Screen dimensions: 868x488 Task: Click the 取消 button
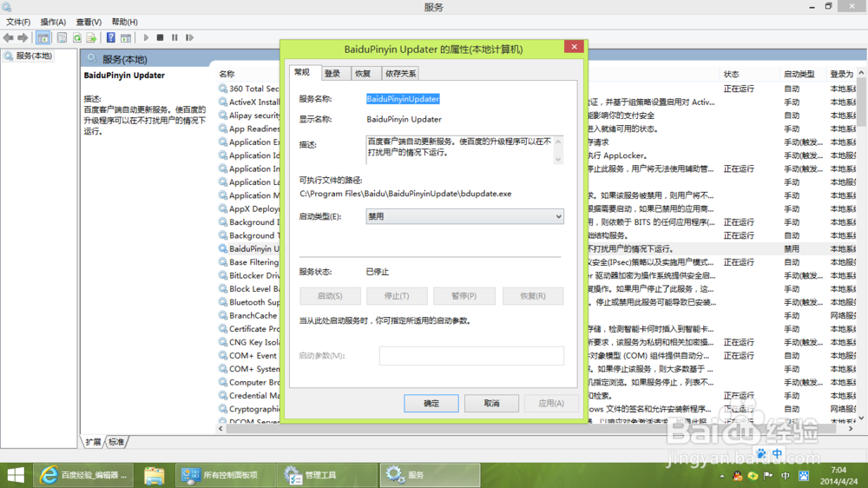(491, 403)
